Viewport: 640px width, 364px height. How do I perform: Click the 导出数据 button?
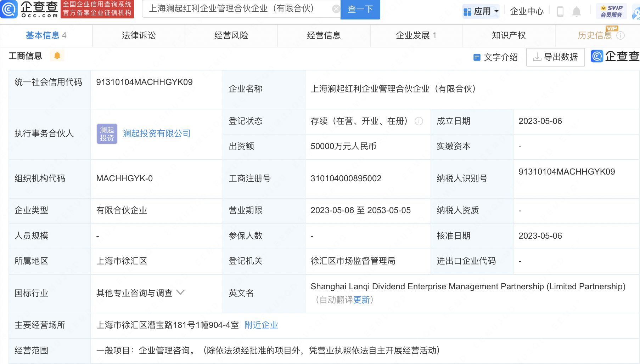[x=555, y=57]
